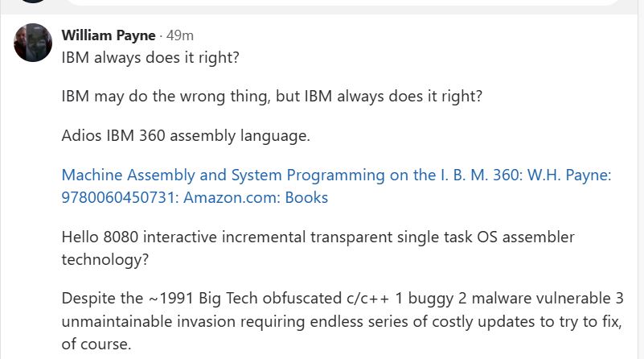
Task: Click the partially visible avatar at top left
Action: [x=33, y=2]
